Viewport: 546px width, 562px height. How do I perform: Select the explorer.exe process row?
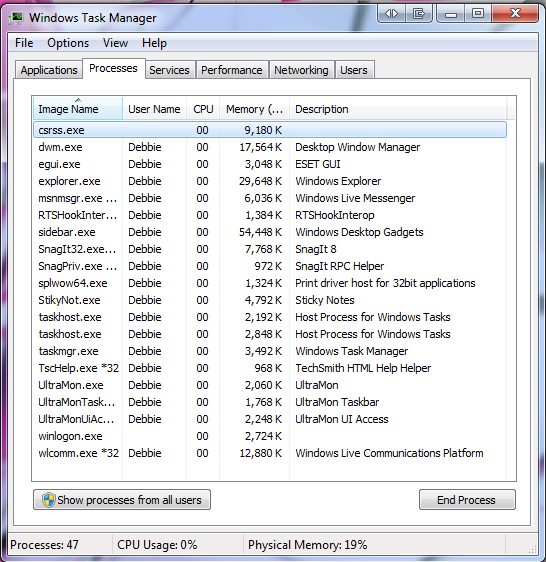270,181
